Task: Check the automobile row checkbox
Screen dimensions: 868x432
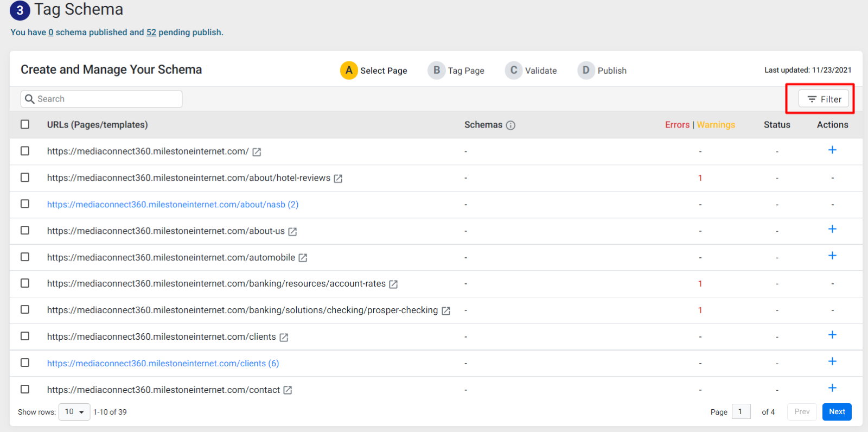Action: click(25, 257)
